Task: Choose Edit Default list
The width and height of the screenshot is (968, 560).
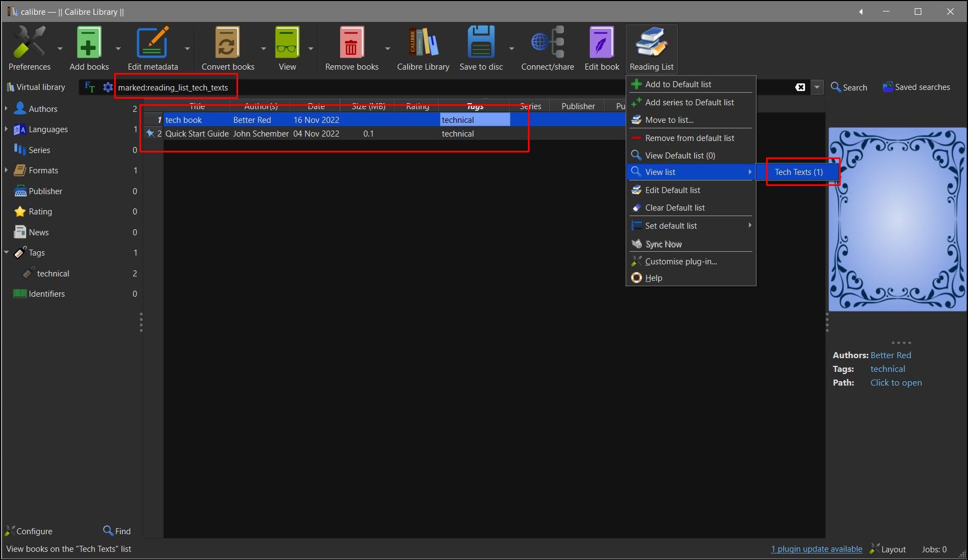Action: [691, 190]
